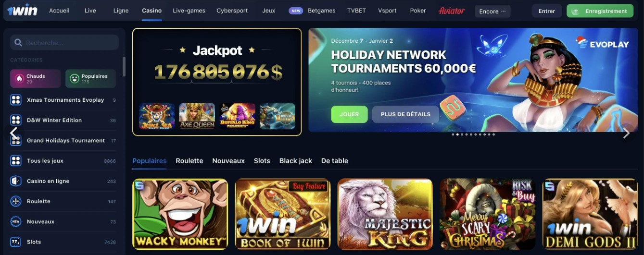Click the Tous les jeux grid icon
This screenshot has width=644, height=255.
tap(16, 161)
